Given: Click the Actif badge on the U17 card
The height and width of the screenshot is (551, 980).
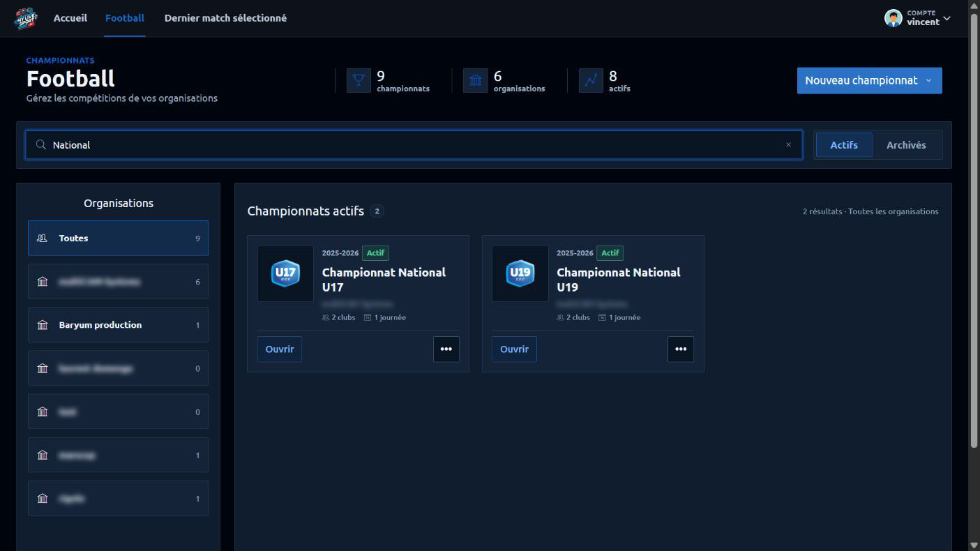Looking at the screenshot, I should click(x=375, y=253).
